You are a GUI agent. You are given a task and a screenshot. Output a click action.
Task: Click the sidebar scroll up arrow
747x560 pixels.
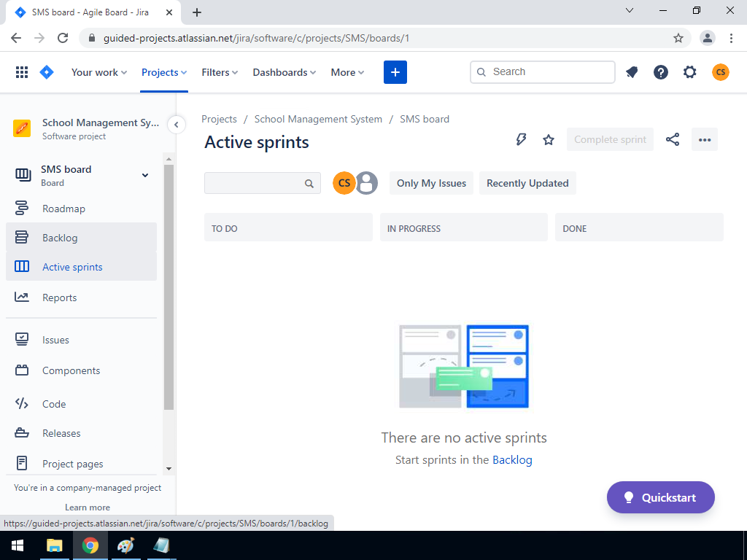[x=169, y=158]
